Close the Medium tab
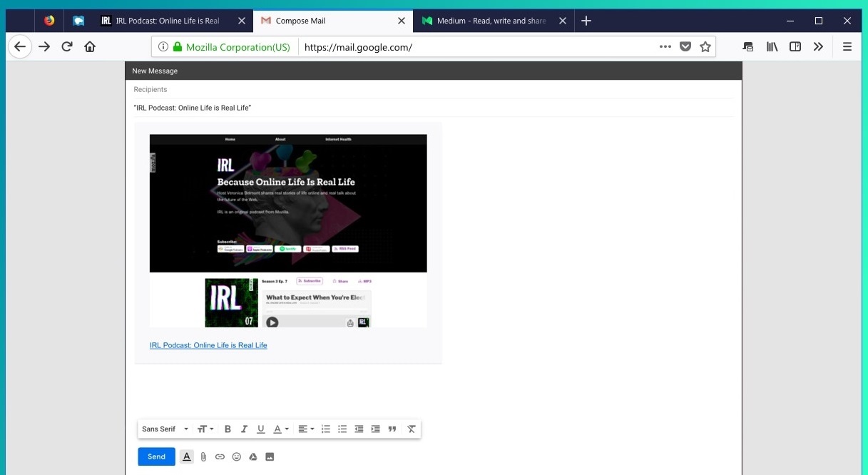 [x=563, y=21]
